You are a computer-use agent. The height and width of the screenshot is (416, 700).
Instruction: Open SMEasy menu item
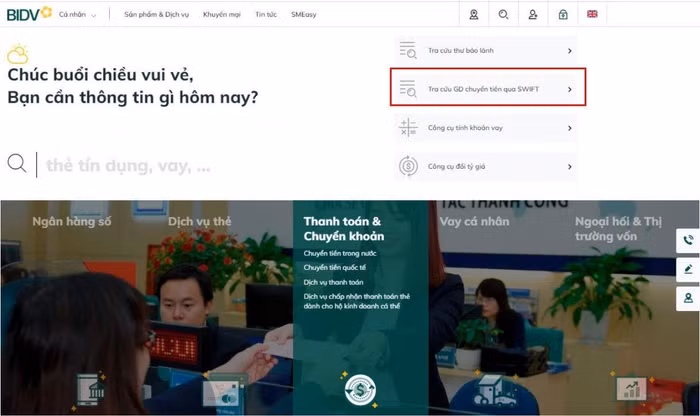click(x=304, y=15)
